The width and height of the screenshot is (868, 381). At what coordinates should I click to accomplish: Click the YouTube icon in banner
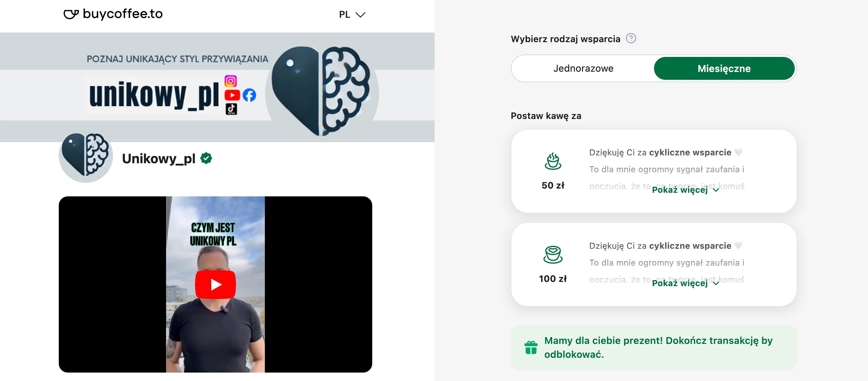[232, 95]
